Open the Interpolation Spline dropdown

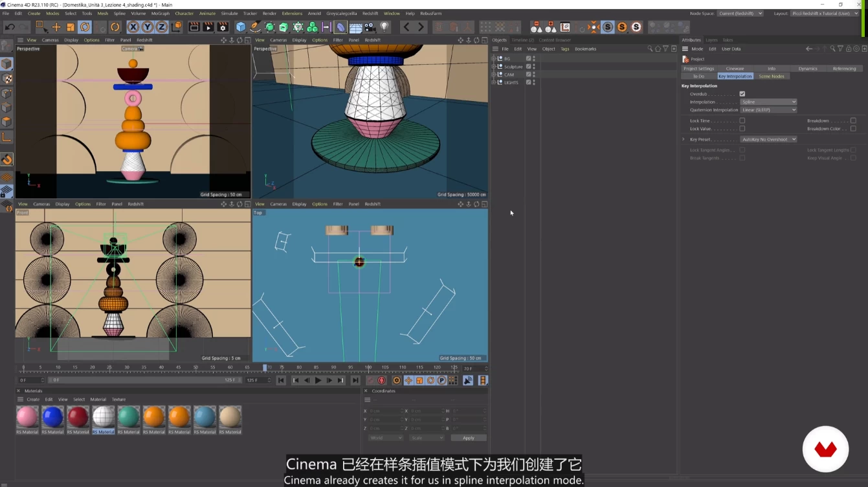[x=768, y=102]
